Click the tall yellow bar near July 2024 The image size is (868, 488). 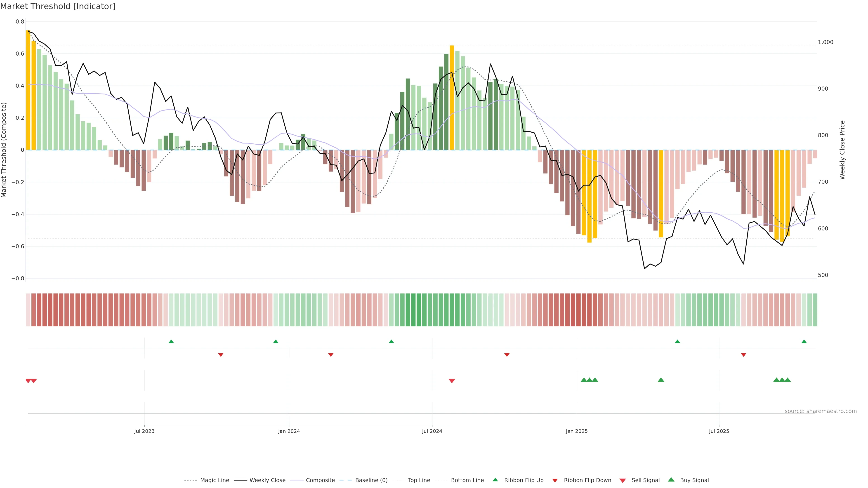point(452,98)
